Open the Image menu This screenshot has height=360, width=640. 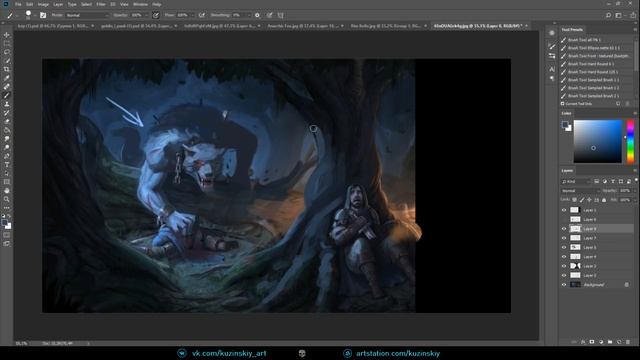click(x=43, y=4)
